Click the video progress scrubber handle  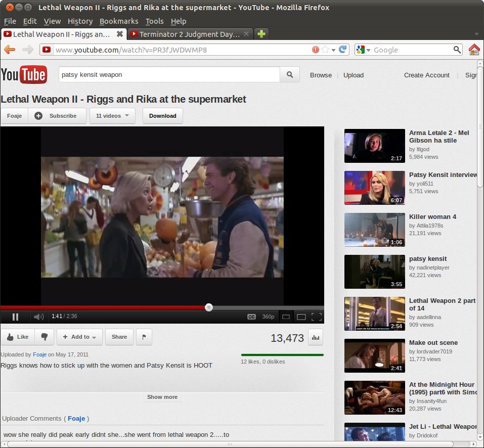pyautogui.click(x=209, y=307)
